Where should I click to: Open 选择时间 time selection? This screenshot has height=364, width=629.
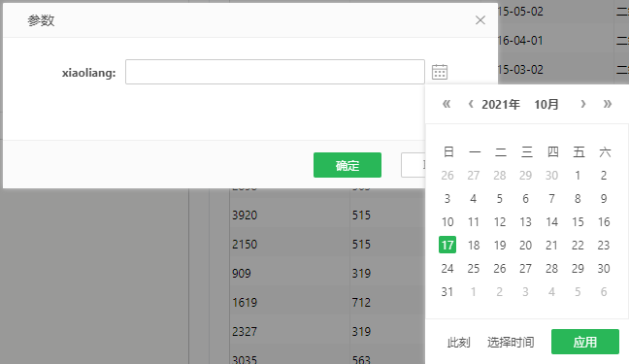click(x=511, y=343)
